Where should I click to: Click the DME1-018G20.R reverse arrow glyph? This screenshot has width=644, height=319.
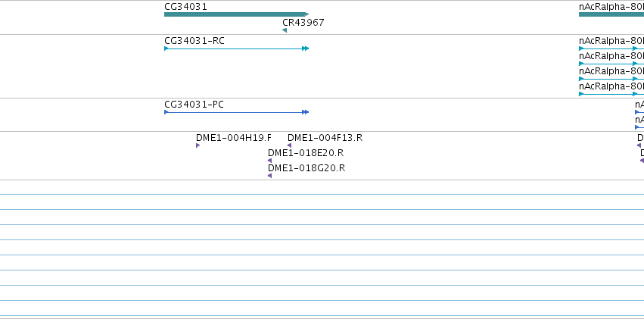[270, 176]
